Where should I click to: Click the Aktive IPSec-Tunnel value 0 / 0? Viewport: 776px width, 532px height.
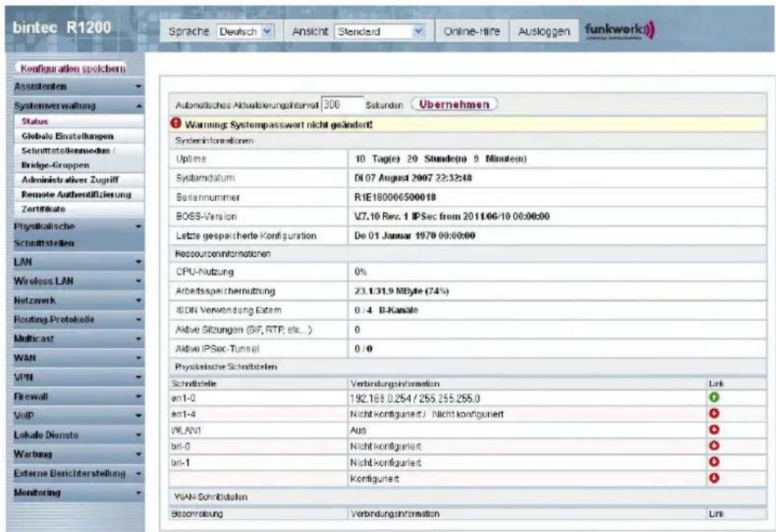tap(364, 349)
